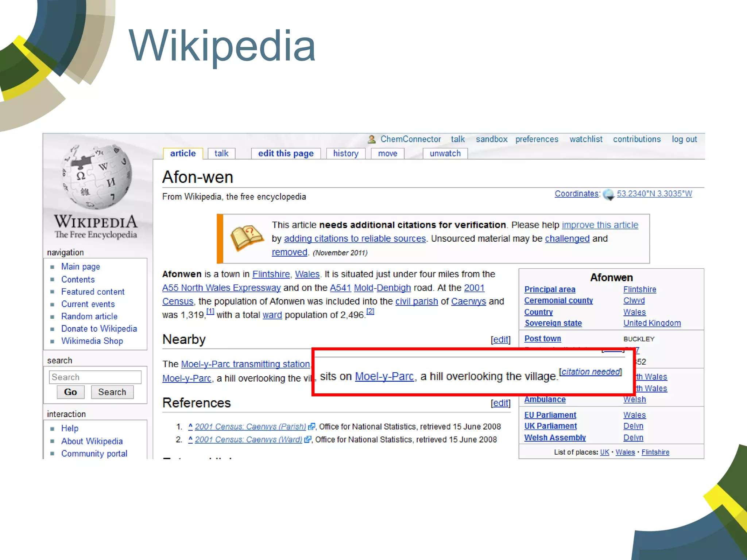Open A541 road link
The height and width of the screenshot is (560, 747).
pyautogui.click(x=340, y=288)
